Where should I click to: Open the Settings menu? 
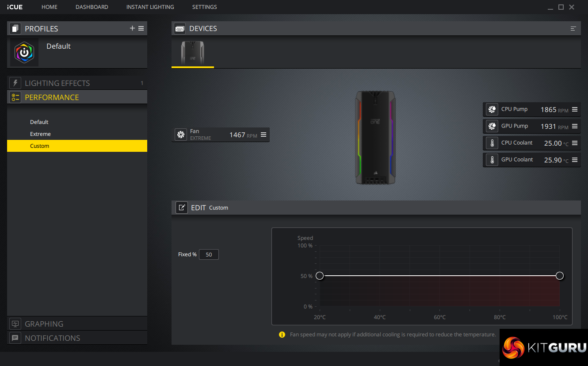coord(204,7)
